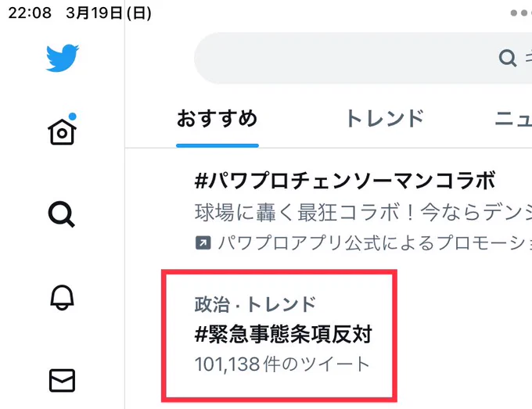This screenshot has width=532, height=409.
Task: Open the Notifications bell icon
Action: [x=62, y=297]
